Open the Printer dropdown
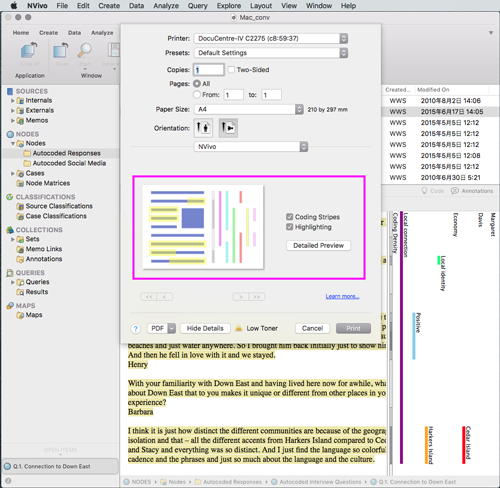Screen dimensions: 500x488 click(x=271, y=38)
